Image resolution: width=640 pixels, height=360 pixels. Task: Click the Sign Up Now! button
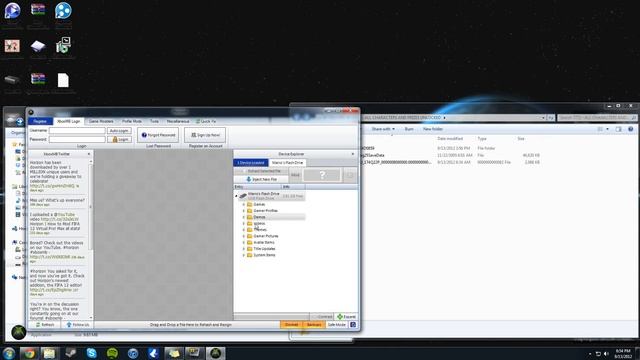(205, 135)
